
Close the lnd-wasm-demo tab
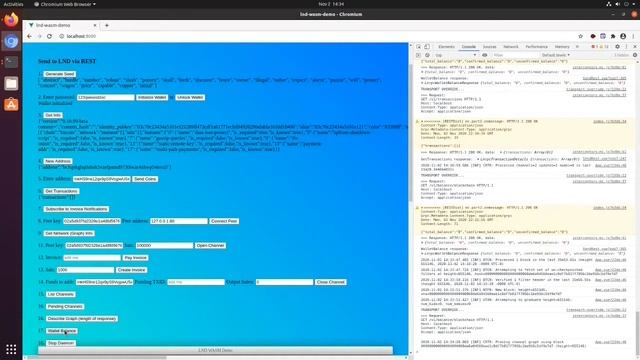pyautogui.click(x=95, y=25)
